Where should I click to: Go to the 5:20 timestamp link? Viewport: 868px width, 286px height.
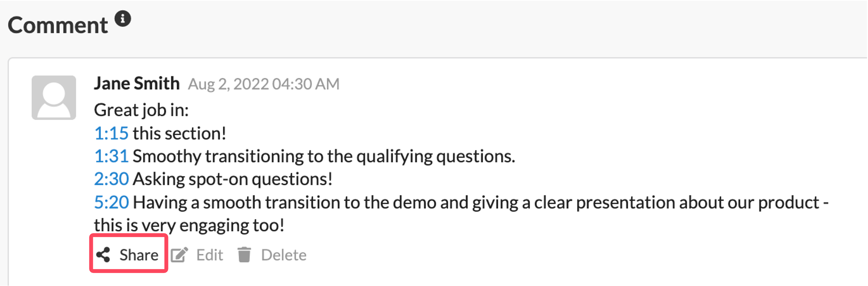(111, 203)
